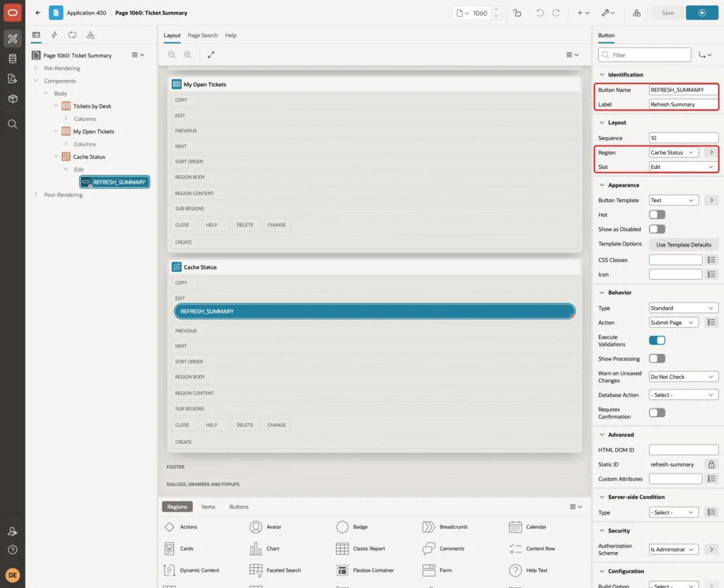Turn off Execute Validations switch
Screen dimensions: 724x588
657,340
